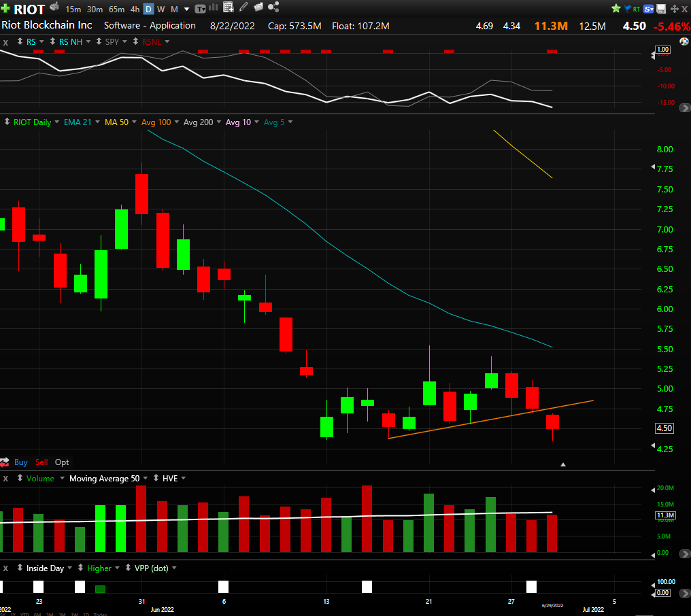Open the RS indicator dropdown

41,42
